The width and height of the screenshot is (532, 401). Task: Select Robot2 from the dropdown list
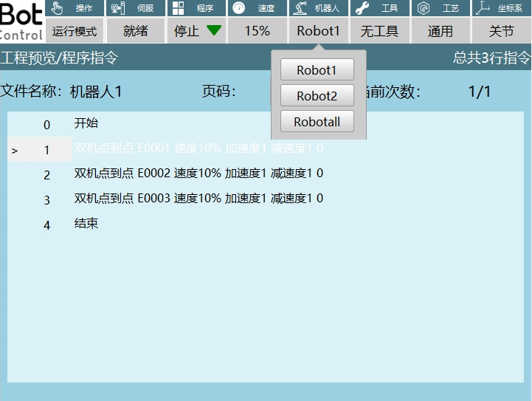pos(317,96)
